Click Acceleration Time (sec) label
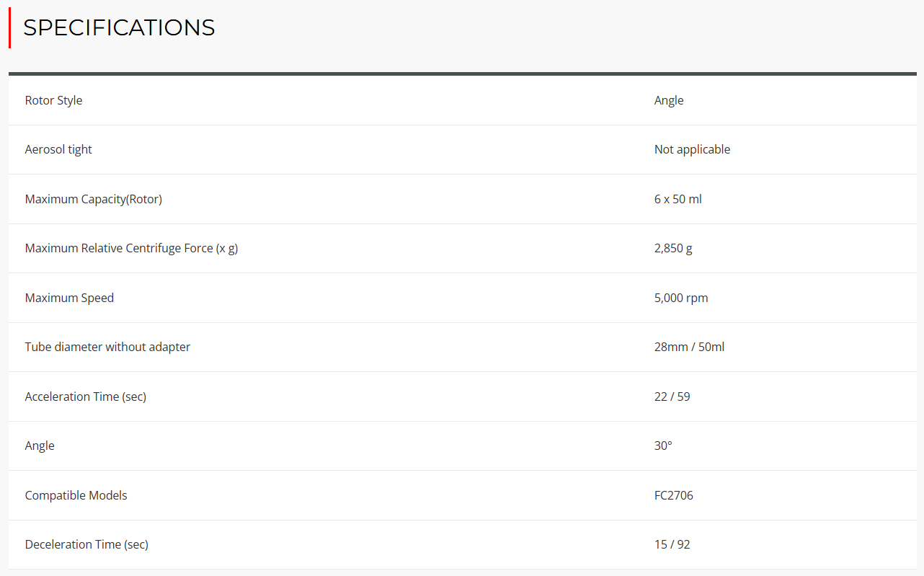Screen dimensions: 924x576 tap(85, 396)
